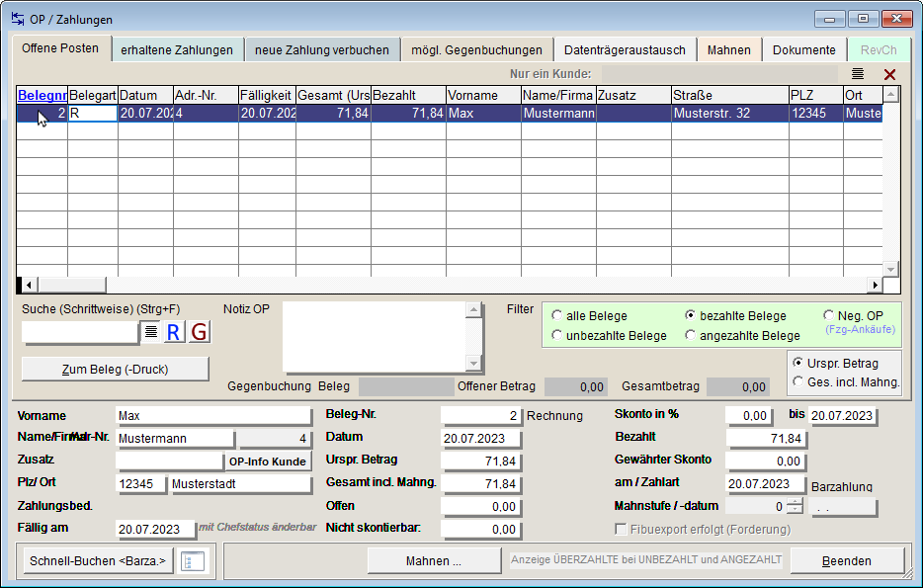The image size is (923, 588).
Task: Click the Suche (Schrittweise) search field
Action: [80, 332]
